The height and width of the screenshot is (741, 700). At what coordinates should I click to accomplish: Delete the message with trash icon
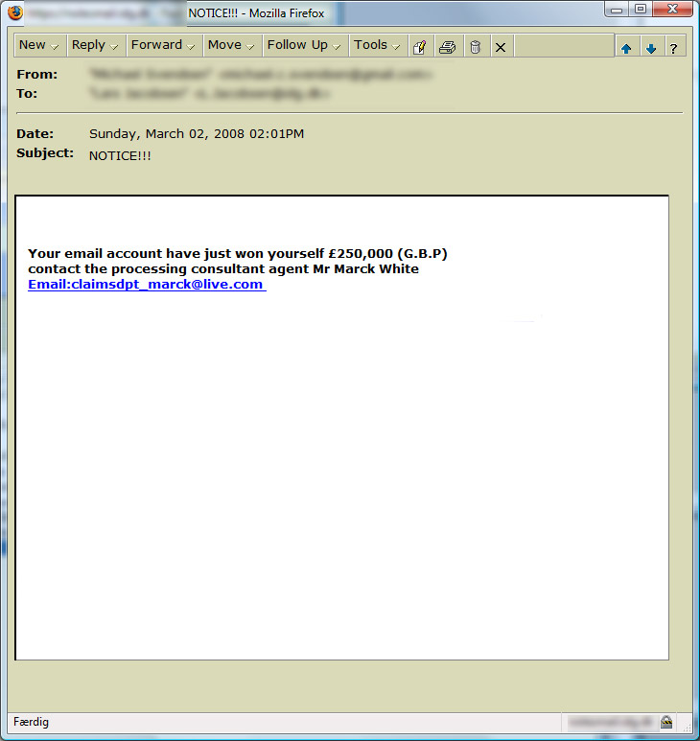point(476,47)
